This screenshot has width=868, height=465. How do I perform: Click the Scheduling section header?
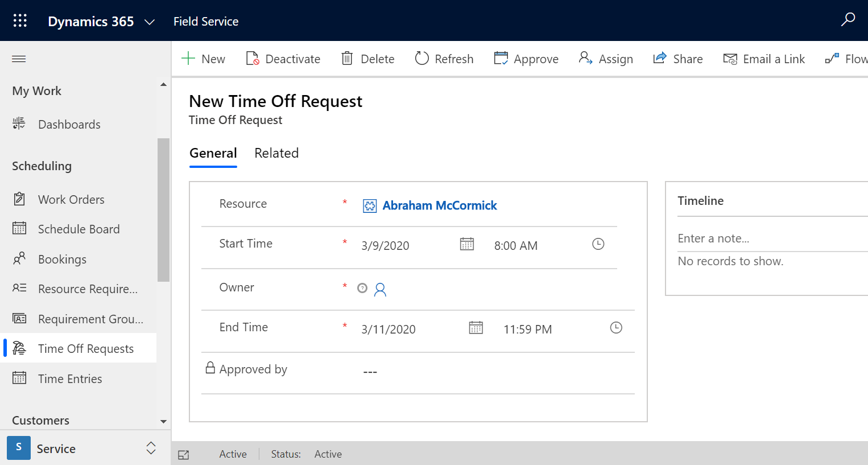tap(42, 166)
